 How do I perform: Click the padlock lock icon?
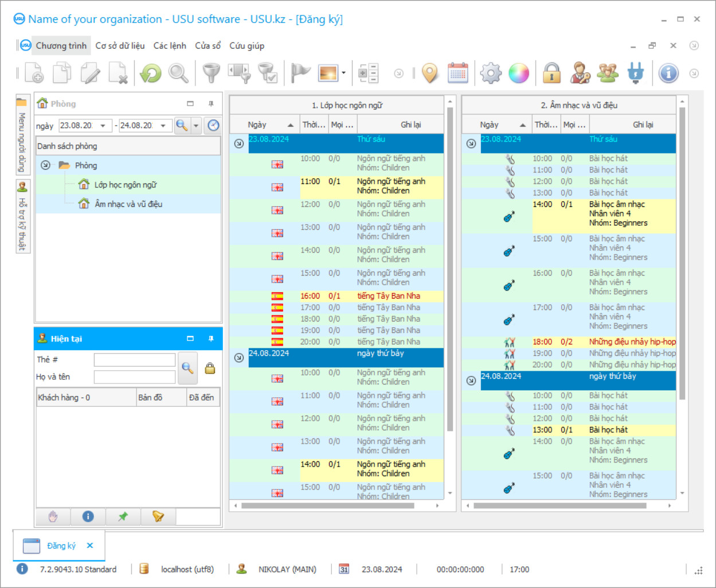tap(551, 73)
